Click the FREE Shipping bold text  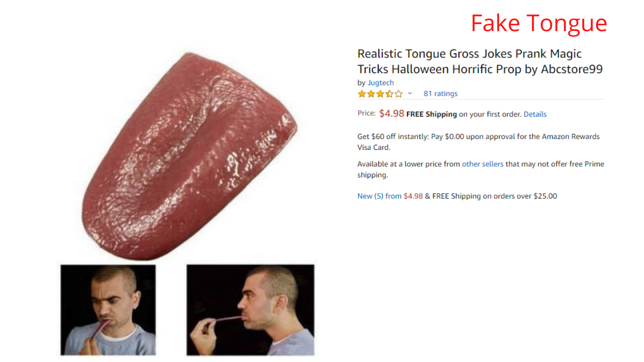coord(431,114)
